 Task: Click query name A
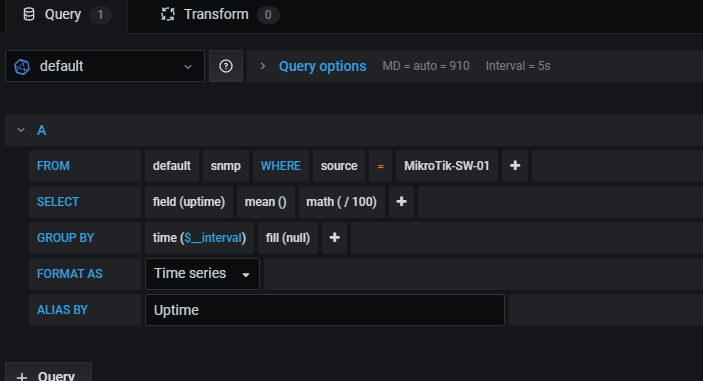coord(42,130)
